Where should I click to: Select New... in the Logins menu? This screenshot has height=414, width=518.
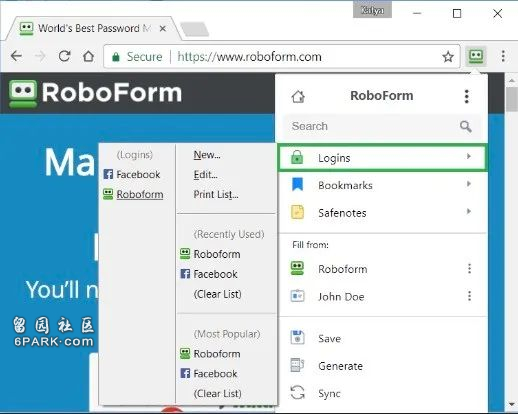(x=207, y=155)
